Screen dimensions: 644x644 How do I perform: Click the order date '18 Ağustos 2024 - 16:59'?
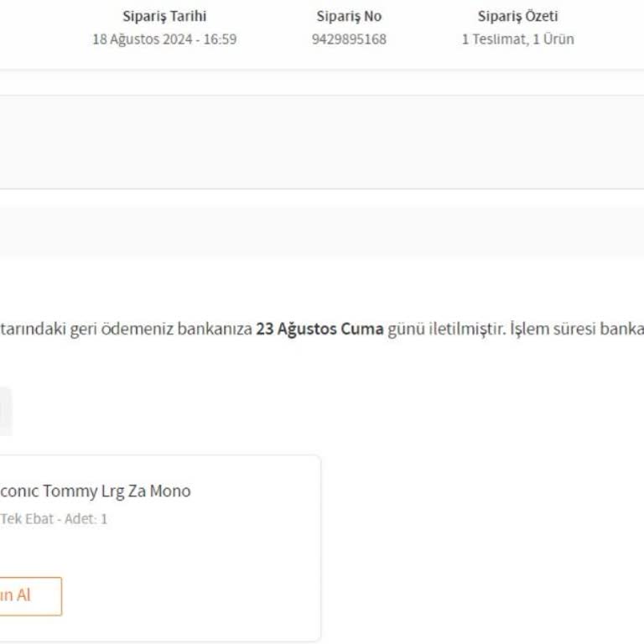coord(164,39)
